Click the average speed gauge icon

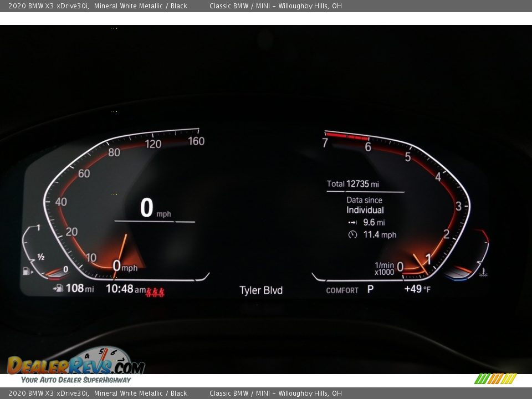click(x=352, y=235)
